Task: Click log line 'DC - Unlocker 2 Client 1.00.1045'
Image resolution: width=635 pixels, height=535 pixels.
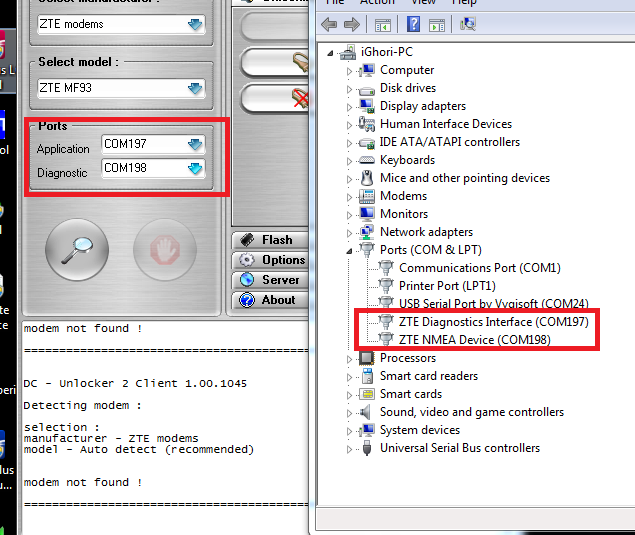Action: [x=135, y=384]
